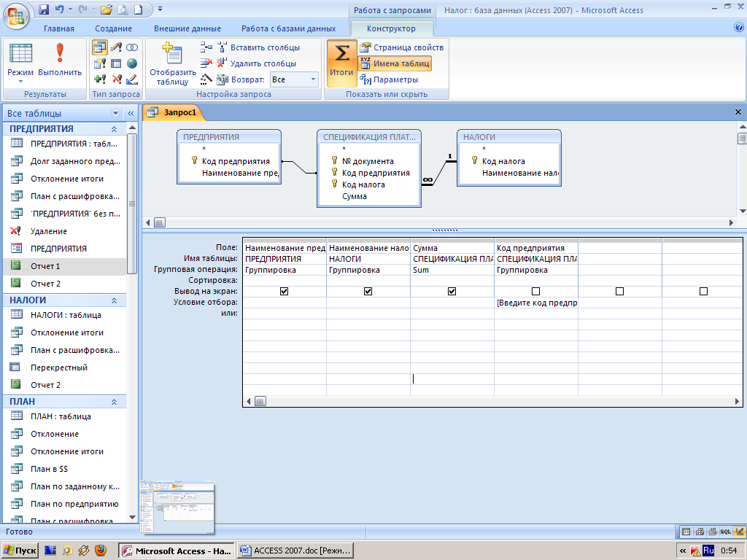
Task: Select the Конструктор ribbon tab
Action: [x=392, y=28]
